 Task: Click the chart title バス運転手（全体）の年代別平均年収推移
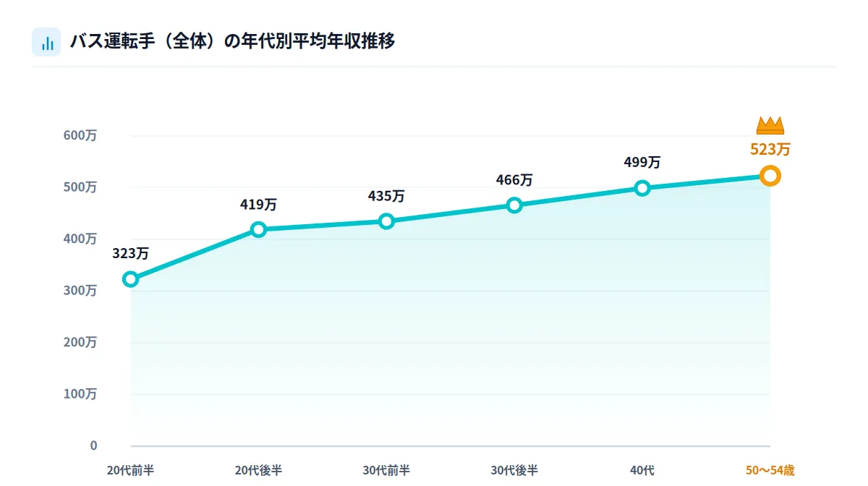click(x=232, y=42)
